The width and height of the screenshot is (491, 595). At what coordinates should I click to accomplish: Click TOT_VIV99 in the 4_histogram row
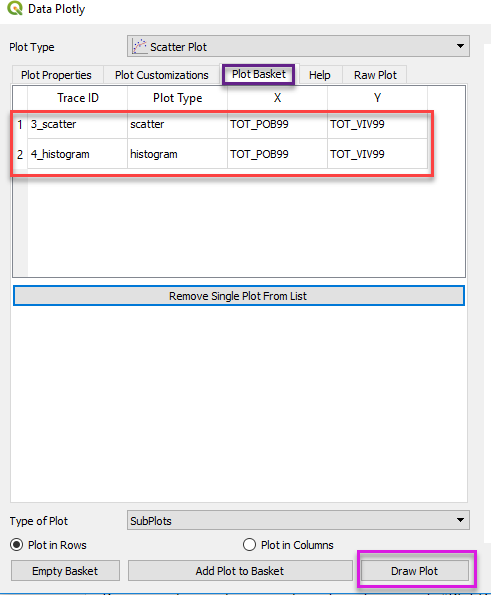pos(377,154)
